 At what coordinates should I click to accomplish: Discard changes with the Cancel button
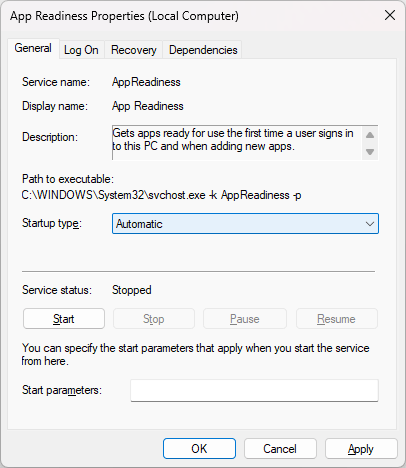pyautogui.click(x=280, y=449)
